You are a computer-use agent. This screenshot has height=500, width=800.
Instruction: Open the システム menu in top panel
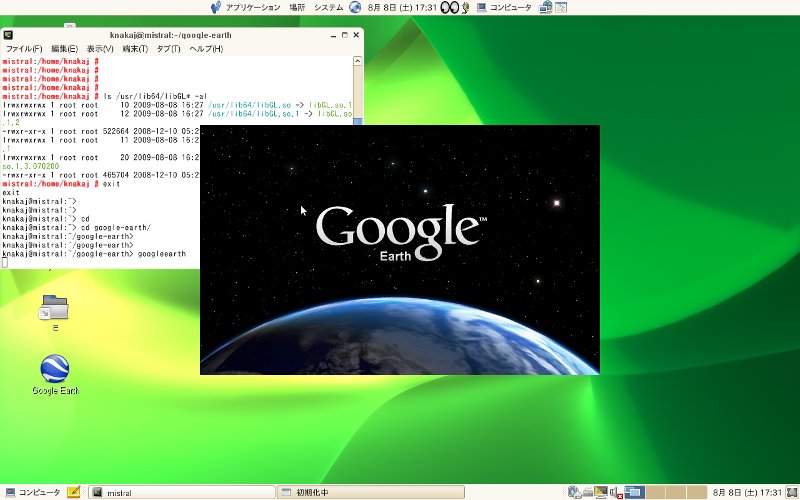point(328,8)
